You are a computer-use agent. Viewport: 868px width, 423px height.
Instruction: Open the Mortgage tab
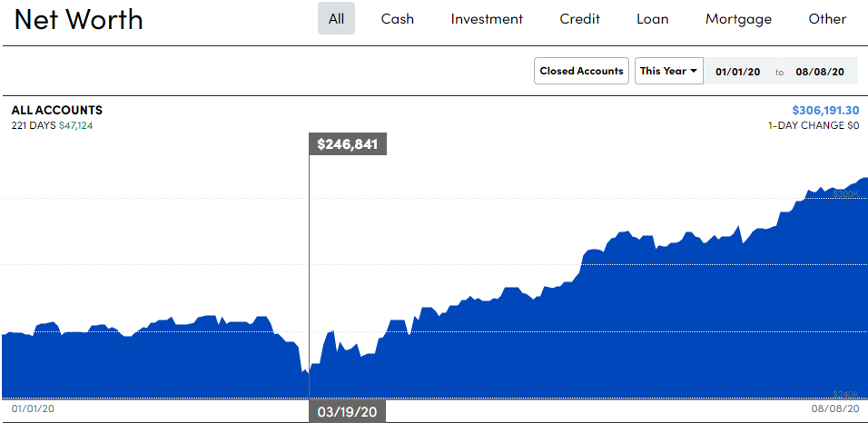click(738, 19)
